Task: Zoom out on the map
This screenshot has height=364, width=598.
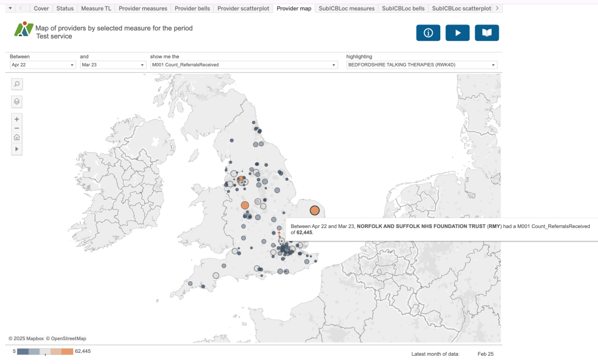Action: pyautogui.click(x=17, y=128)
